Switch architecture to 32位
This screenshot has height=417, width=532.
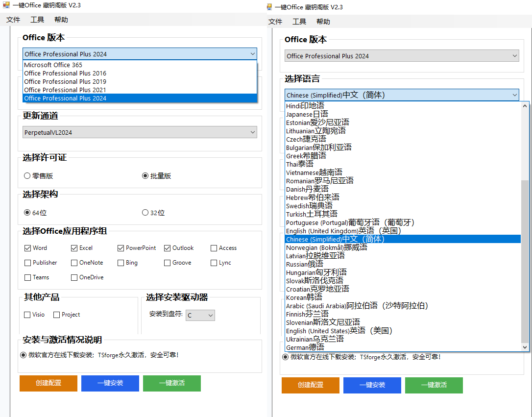click(x=145, y=212)
